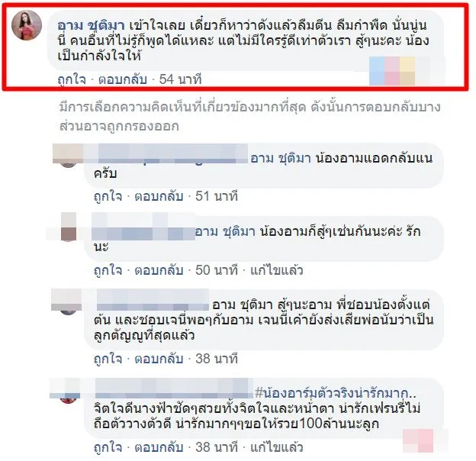Image resolution: width=476 pixels, height=461 pixels.
Task: Show แก้ไขแล้ว edit history on the hashtag reply
Action: pyautogui.click(x=277, y=447)
